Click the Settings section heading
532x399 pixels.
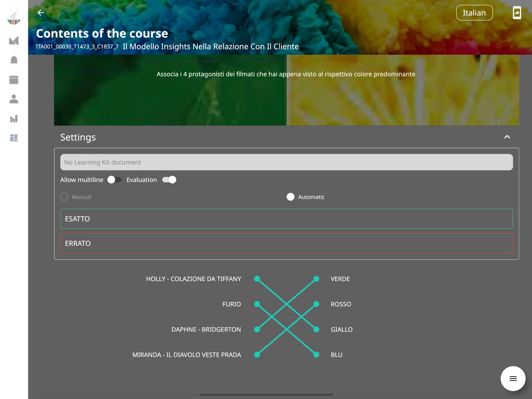[78, 137]
